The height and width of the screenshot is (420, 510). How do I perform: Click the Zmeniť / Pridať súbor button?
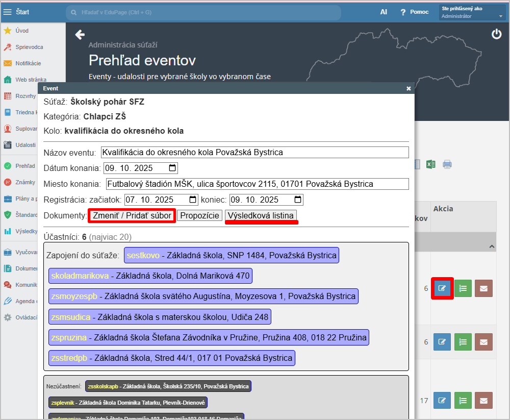[132, 216]
